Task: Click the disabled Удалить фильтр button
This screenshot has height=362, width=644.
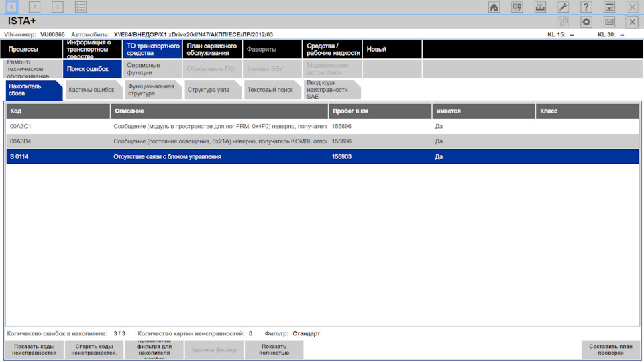Action: [x=214, y=350]
